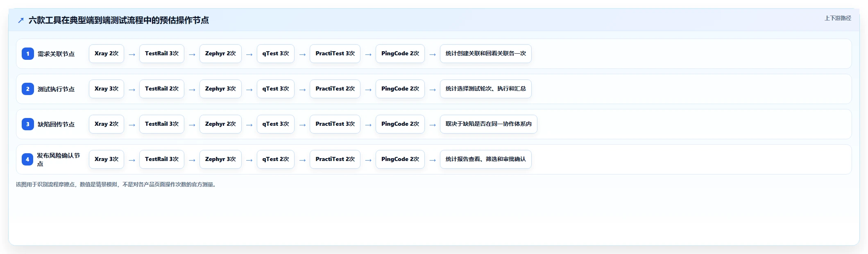This screenshot has width=868, height=254.
Task: Click qTest 3次 chip in 缺陷回传节点 row
Action: [x=276, y=124]
